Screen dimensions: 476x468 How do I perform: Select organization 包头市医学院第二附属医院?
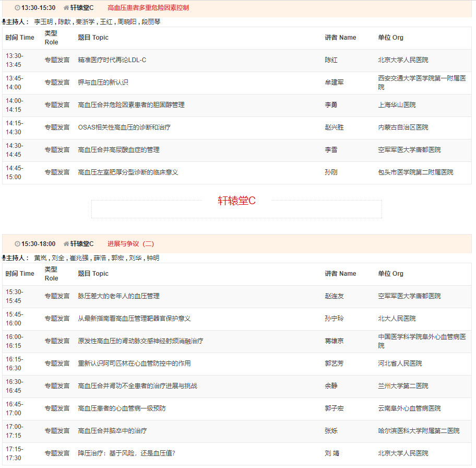415,172
